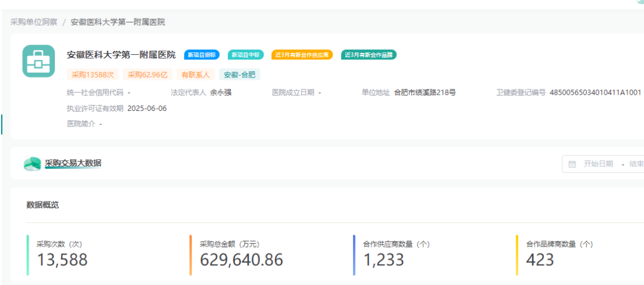
Task: Click the 近3月有新合作品牌 tag
Action: coord(369,55)
